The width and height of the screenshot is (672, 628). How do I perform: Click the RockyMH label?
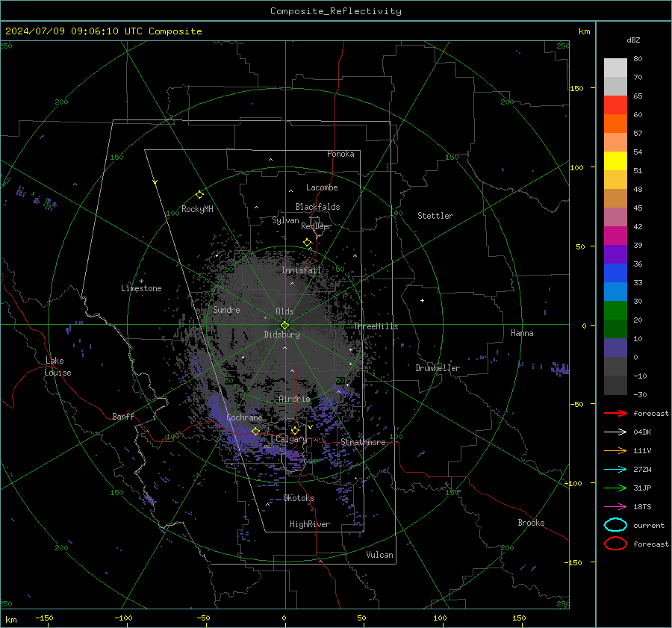(197, 209)
